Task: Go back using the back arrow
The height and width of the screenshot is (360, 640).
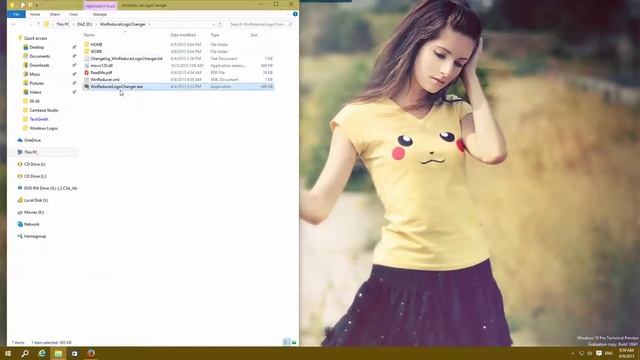Action: (x=13, y=24)
